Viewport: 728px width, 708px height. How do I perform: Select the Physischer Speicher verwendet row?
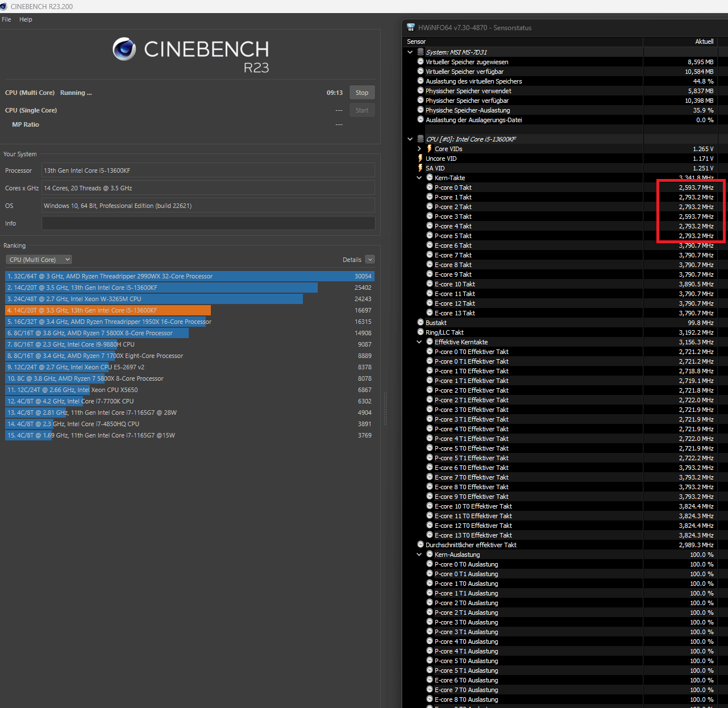pos(566,91)
